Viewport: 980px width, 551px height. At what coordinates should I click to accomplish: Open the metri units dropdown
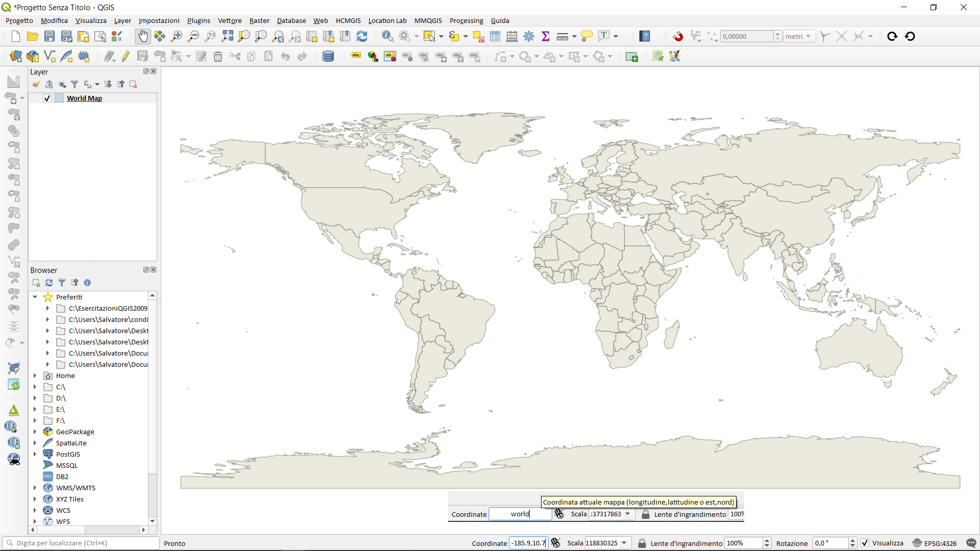799,36
